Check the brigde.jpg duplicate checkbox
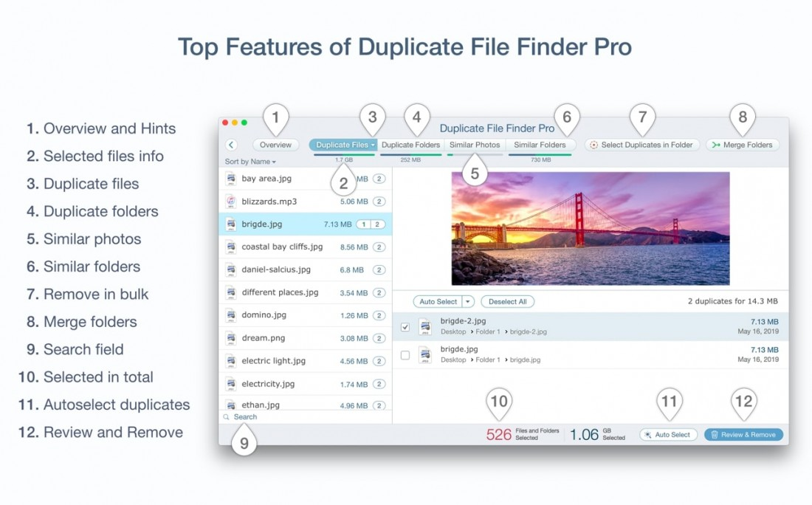 [405, 355]
